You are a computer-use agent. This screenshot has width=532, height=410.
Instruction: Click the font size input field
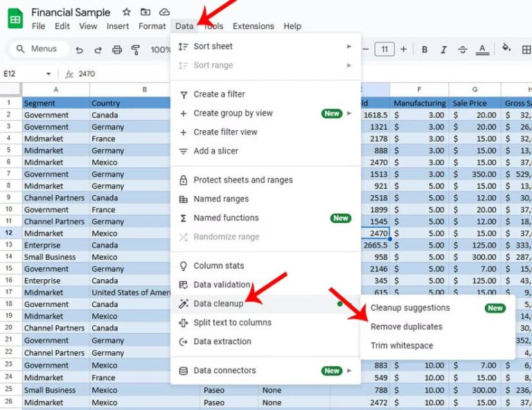384,49
